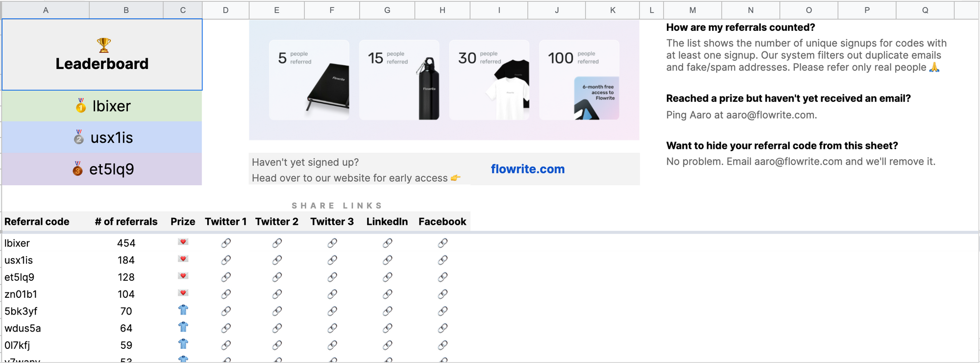Screen dimensions: 980x363
Task: Open the Twitter 2 share link for lbixer
Action: [277, 243]
